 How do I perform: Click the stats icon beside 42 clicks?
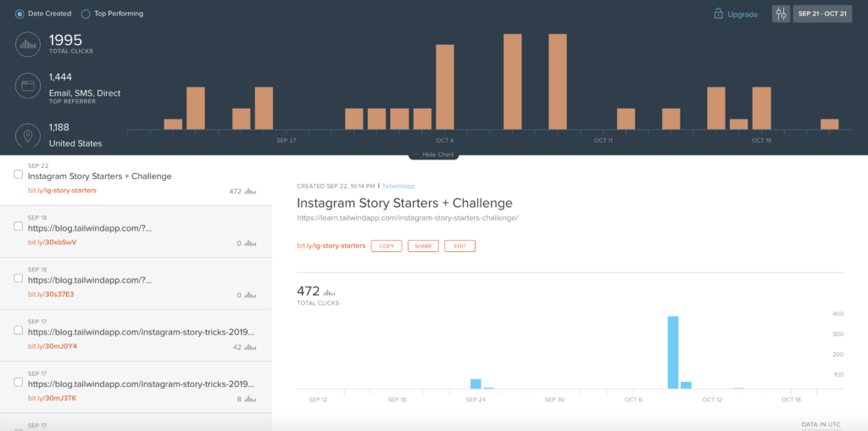[250, 347]
